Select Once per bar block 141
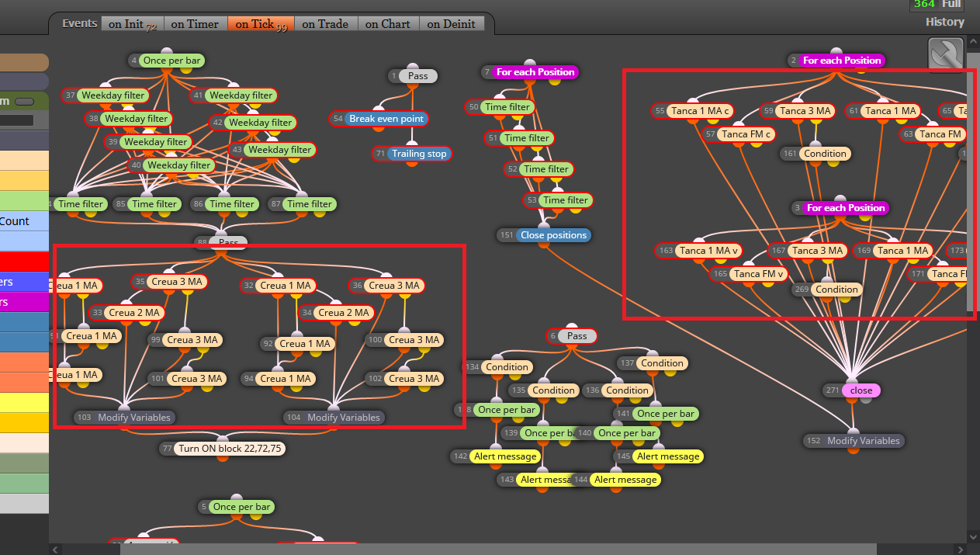Viewport: 980px width, 555px height. pos(656,414)
